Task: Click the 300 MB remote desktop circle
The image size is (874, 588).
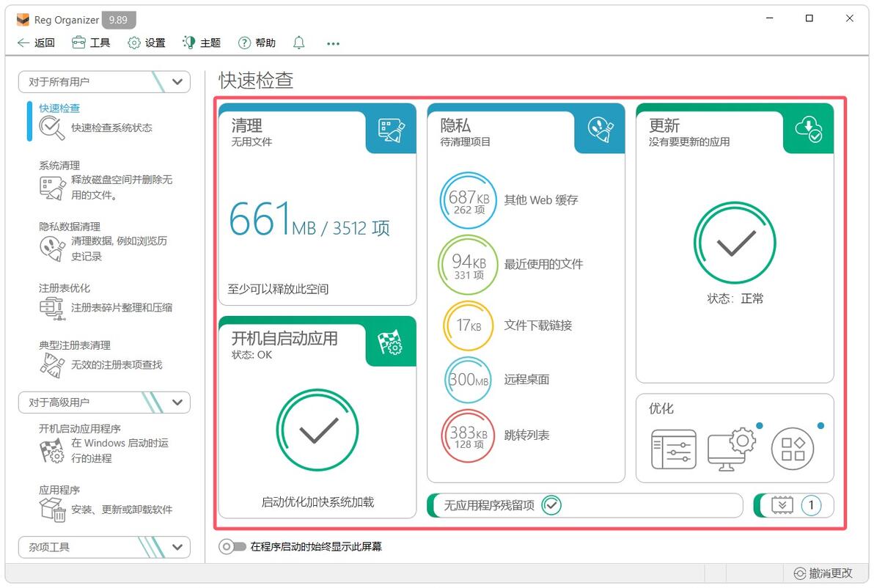Action: click(x=469, y=380)
